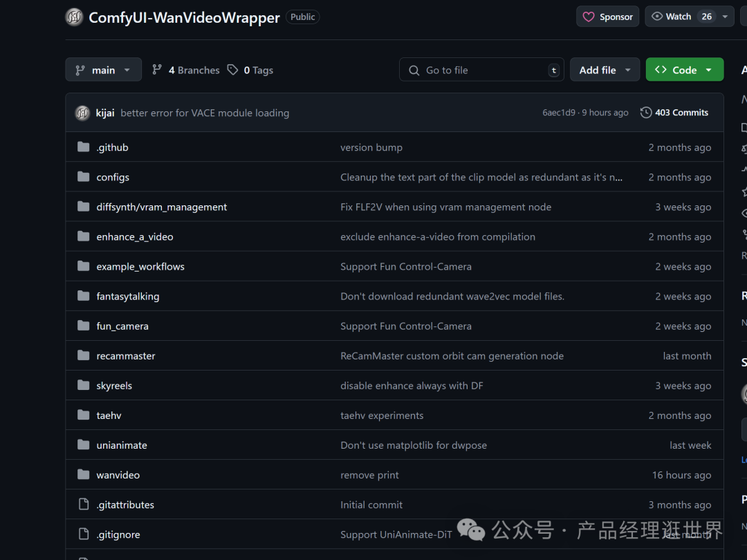Image resolution: width=747 pixels, height=560 pixels.
Task: Click the folder icon for taehv
Action: click(84, 415)
